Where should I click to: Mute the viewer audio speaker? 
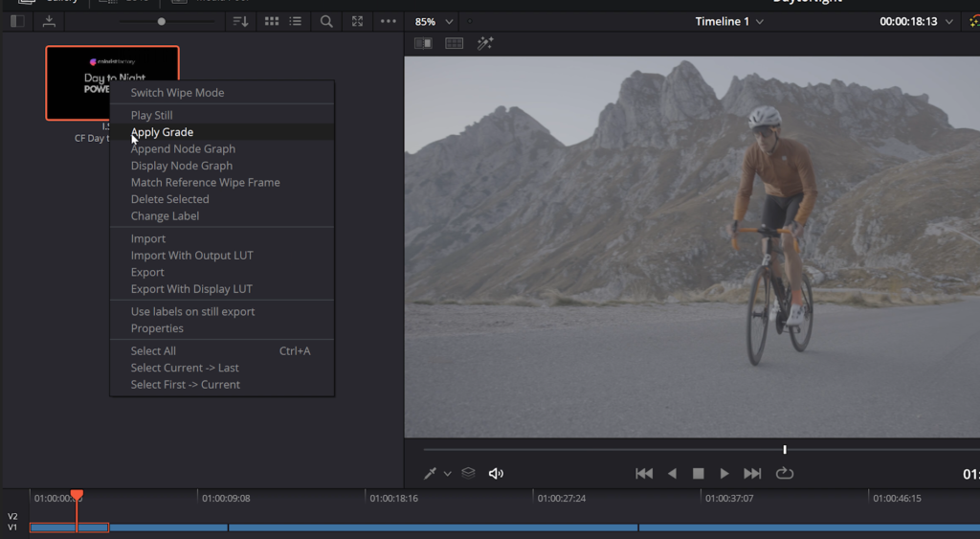[496, 473]
